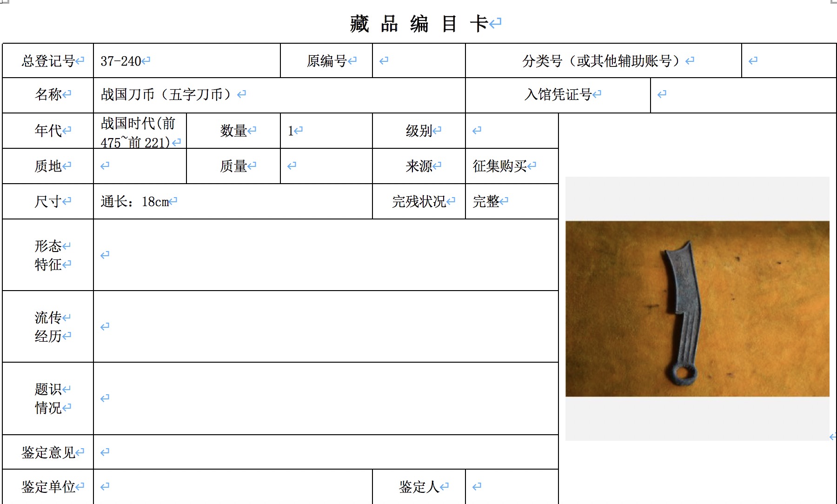Click the quantity value 1
Screen dimensions: 837x504
pyautogui.click(x=291, y=131)
